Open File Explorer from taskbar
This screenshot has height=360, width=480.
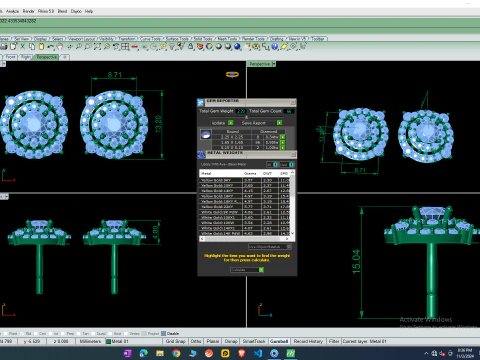pyautogui.click(x=160, y=353)
